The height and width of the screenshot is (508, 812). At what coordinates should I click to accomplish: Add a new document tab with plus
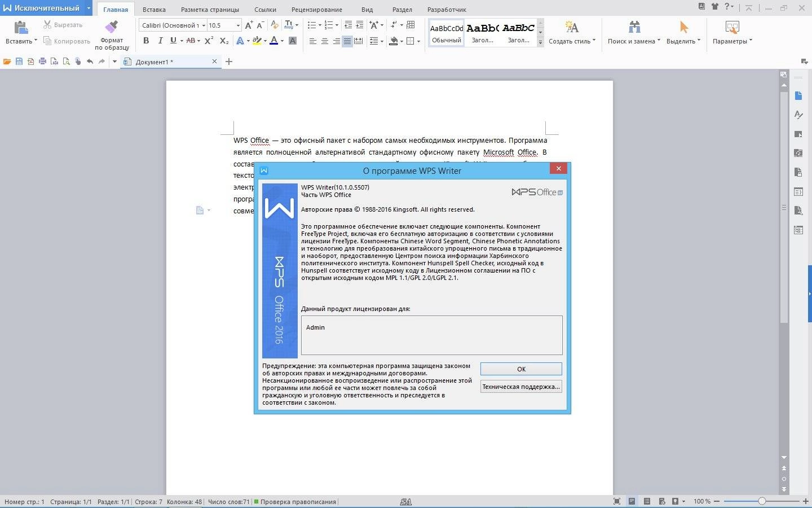pyautogui.click(x=229, y=62)
